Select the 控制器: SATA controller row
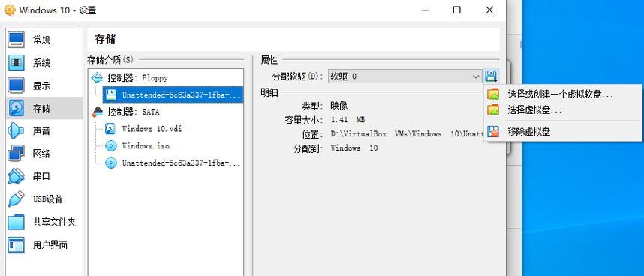 pos(166,112)
